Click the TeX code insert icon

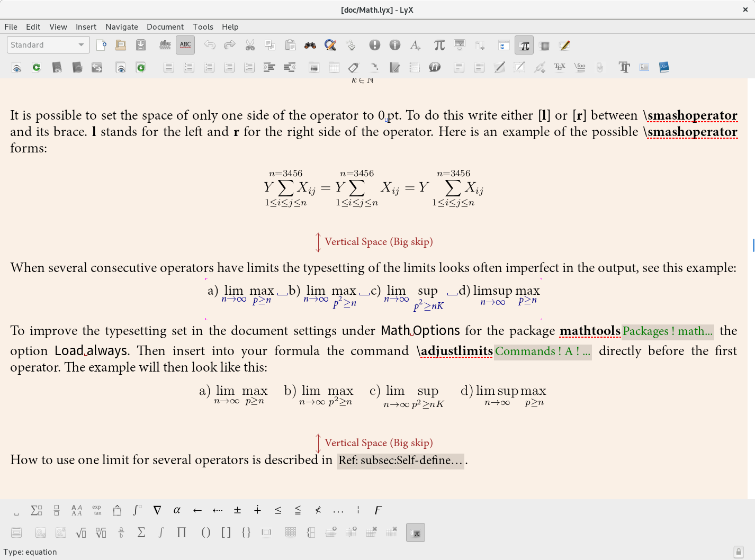coord(560,67)
